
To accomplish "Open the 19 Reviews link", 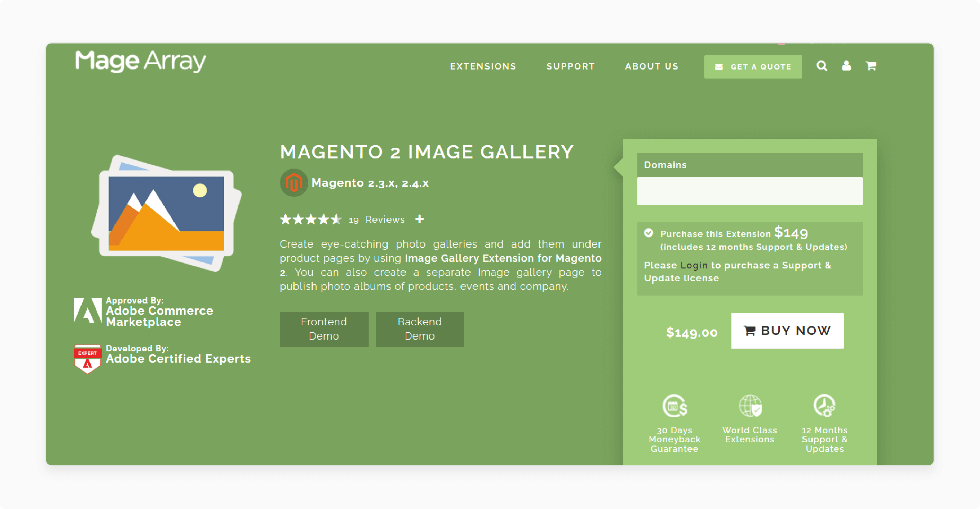I will coord(376,220).
